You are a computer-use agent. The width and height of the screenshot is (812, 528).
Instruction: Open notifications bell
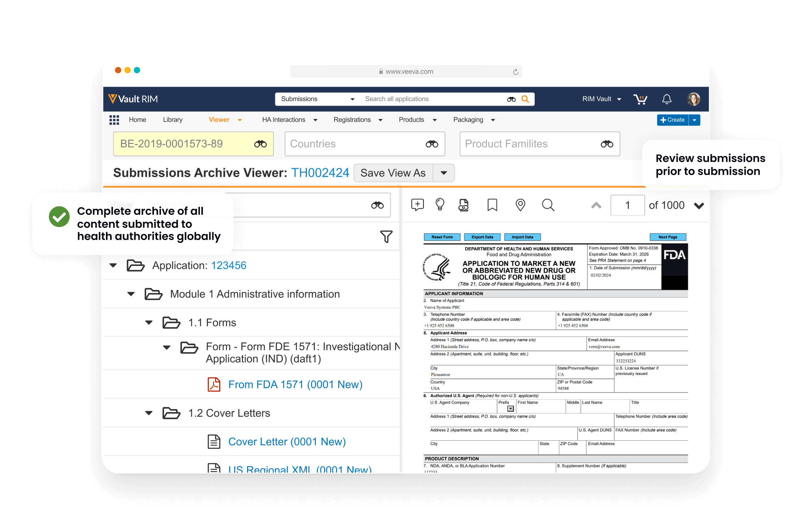pyautogui.click(x=667, y=99)
